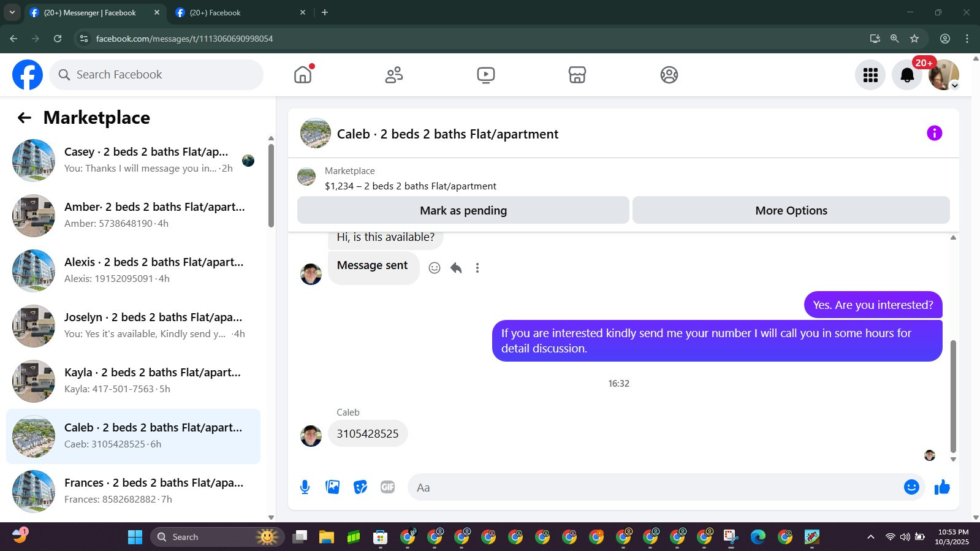Image resolution: width=980 pixels, height=551 pixels.
Task: Open the Windows Start menu
Action: (x=135, y=537)
